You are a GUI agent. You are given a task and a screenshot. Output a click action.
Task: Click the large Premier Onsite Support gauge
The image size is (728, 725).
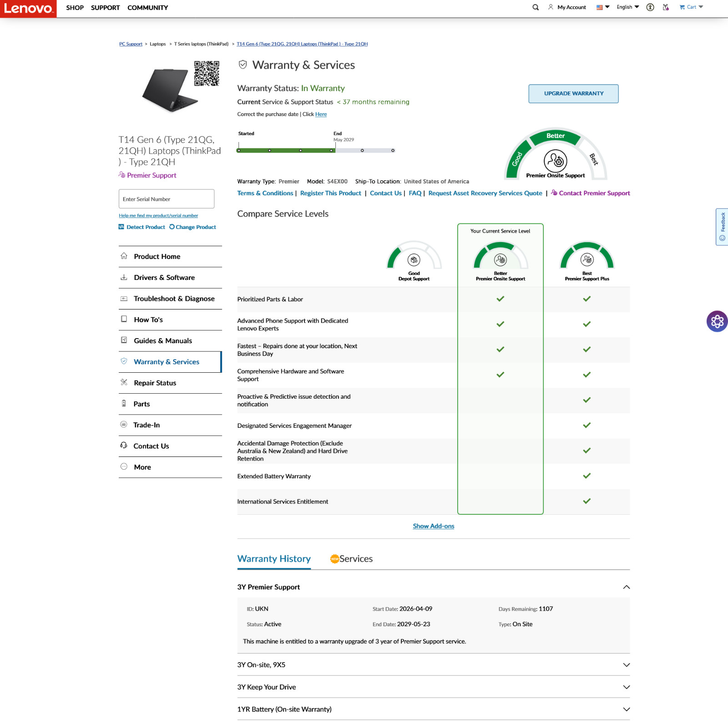pos(556,155)
